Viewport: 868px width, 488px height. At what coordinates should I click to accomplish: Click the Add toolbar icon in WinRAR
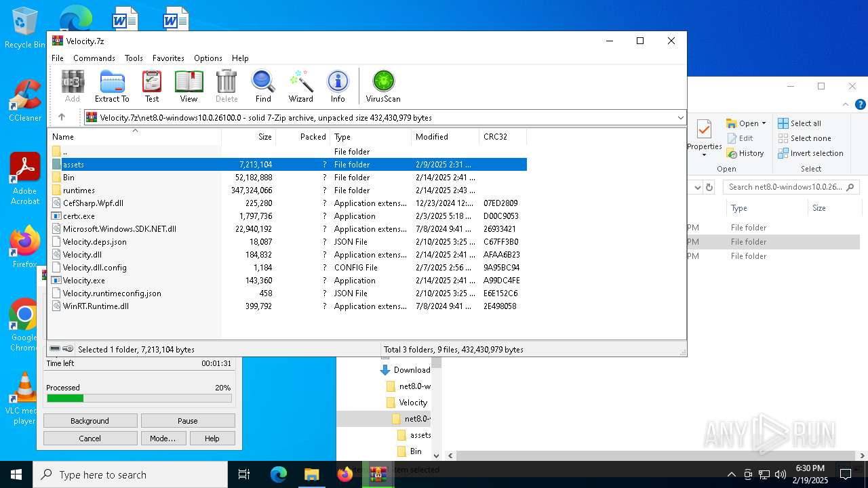73,87
